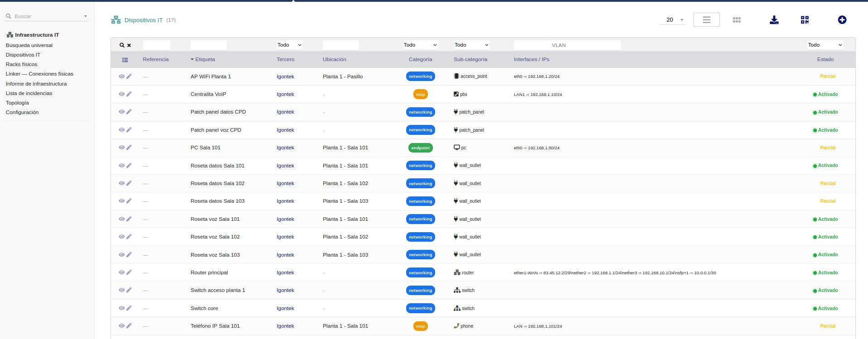Open Búsqueda universal menu entry

(x=29, y=45)
